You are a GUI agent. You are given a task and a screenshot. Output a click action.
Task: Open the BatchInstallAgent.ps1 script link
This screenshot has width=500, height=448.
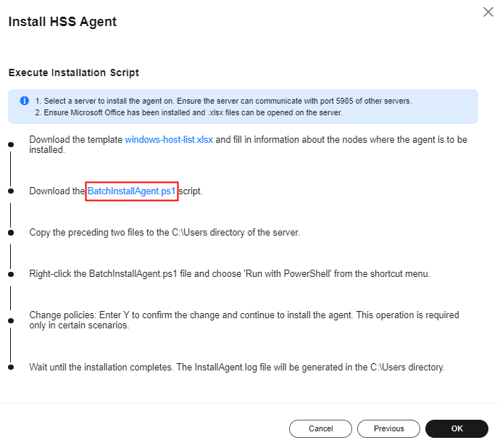(x=131, y=191)
